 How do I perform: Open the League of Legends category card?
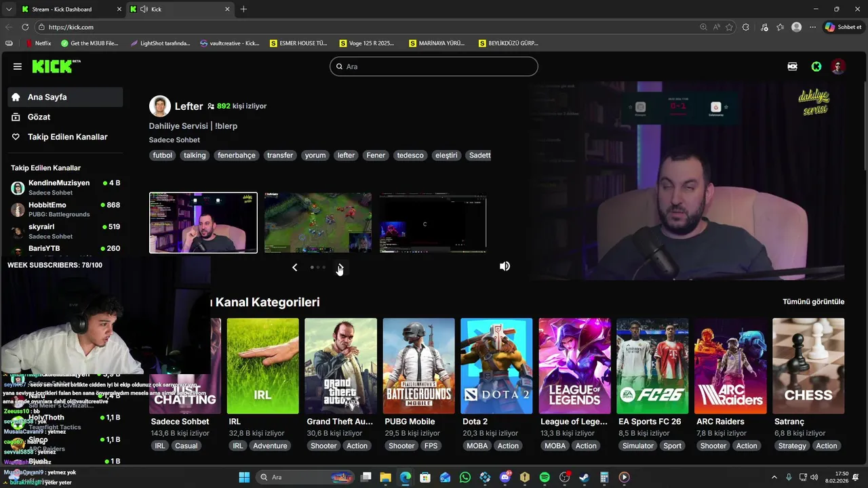(574, 366)
